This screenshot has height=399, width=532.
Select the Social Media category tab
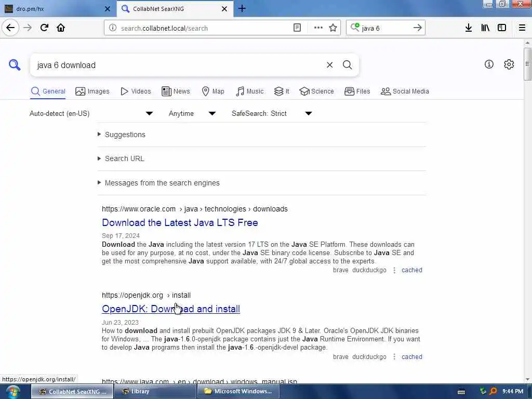[x=405, y=91]
